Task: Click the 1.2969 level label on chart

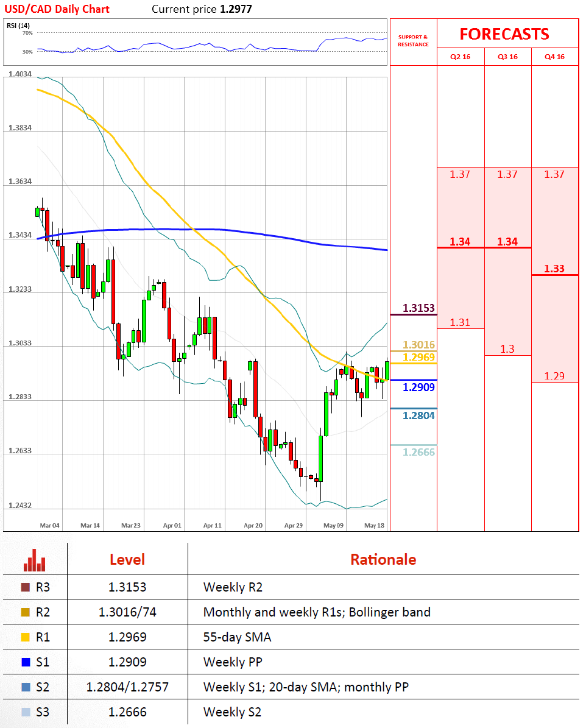Action: [x=418, y=357]
